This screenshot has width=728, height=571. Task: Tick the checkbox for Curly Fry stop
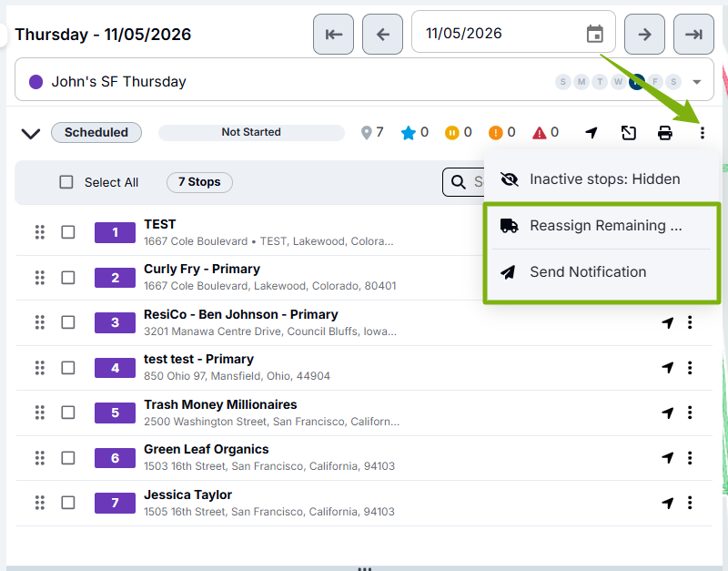coord(68,278)
